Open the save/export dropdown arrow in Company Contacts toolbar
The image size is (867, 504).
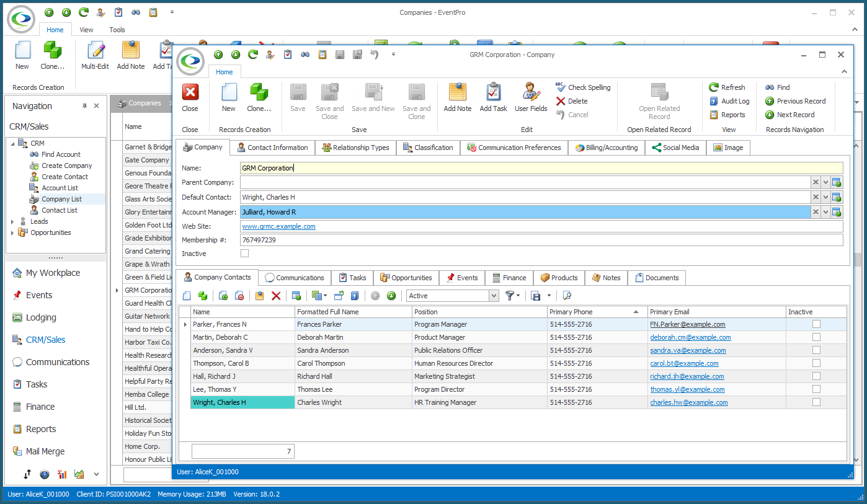click(x=548, y=296)
